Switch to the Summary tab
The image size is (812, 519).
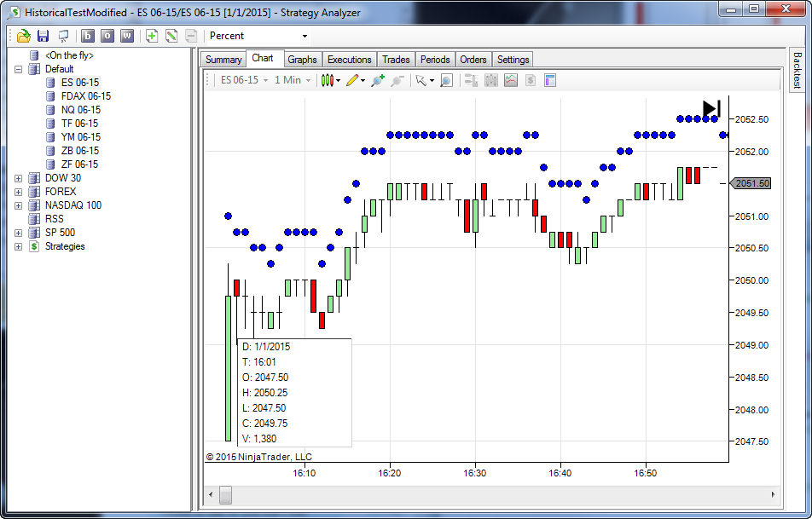[x=223, y=60]
